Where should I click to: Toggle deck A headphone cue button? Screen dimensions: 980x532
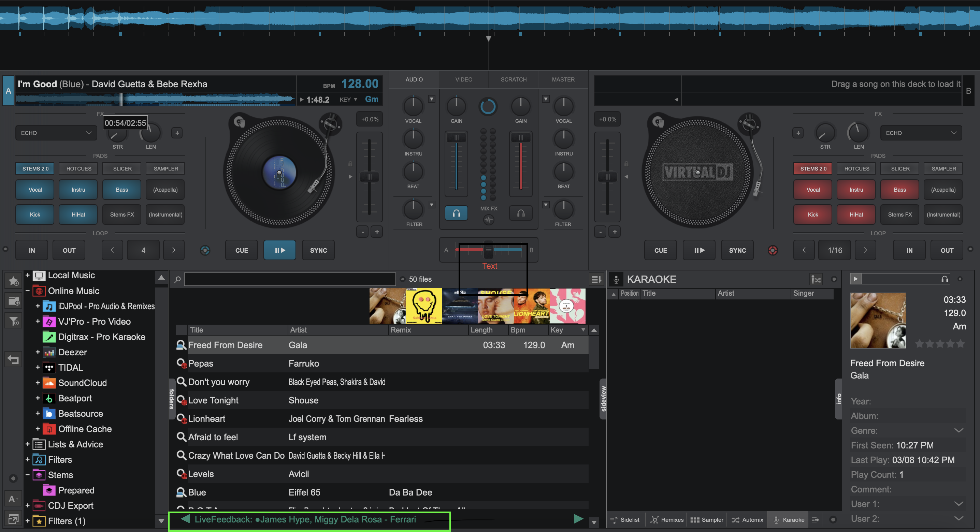(456, 213)
